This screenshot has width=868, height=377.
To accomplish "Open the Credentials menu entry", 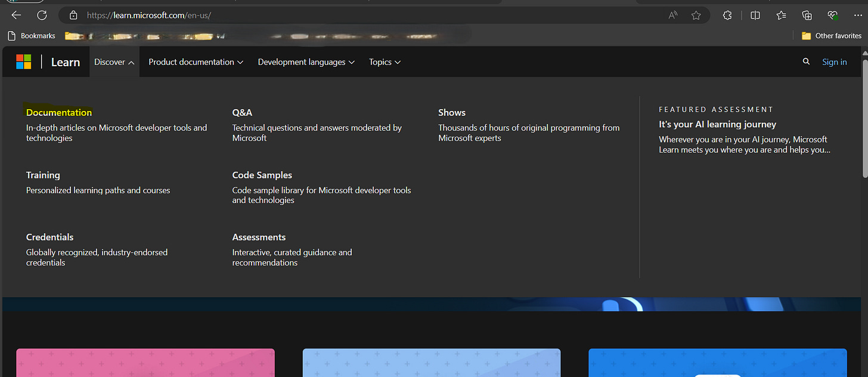I will 50,237.
